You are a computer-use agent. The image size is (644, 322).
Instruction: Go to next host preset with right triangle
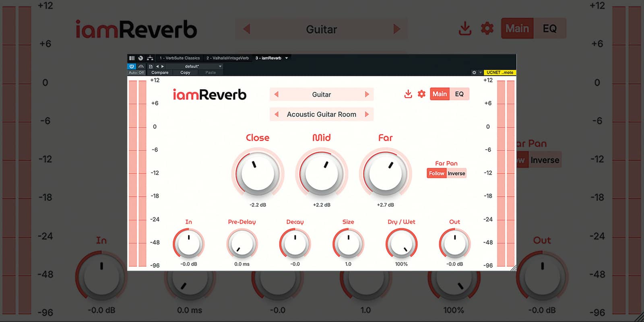[x=162, y=66]
